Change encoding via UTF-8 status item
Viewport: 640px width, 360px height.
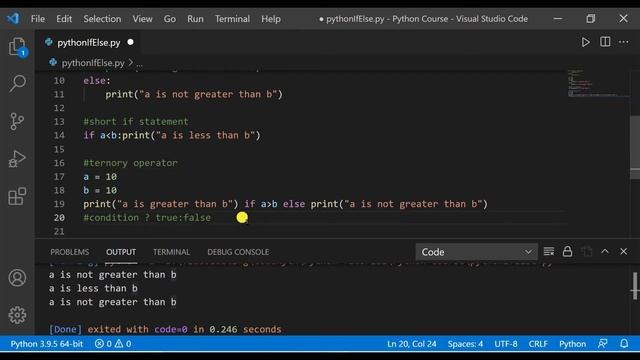(506, 344)
